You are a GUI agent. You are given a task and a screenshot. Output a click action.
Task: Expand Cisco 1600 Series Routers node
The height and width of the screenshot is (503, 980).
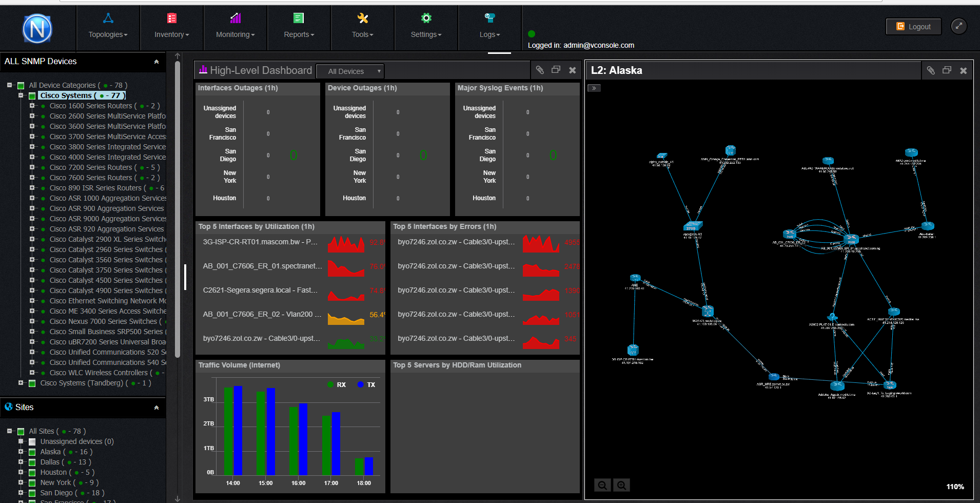pyautogui.click(x=32, y=106)
